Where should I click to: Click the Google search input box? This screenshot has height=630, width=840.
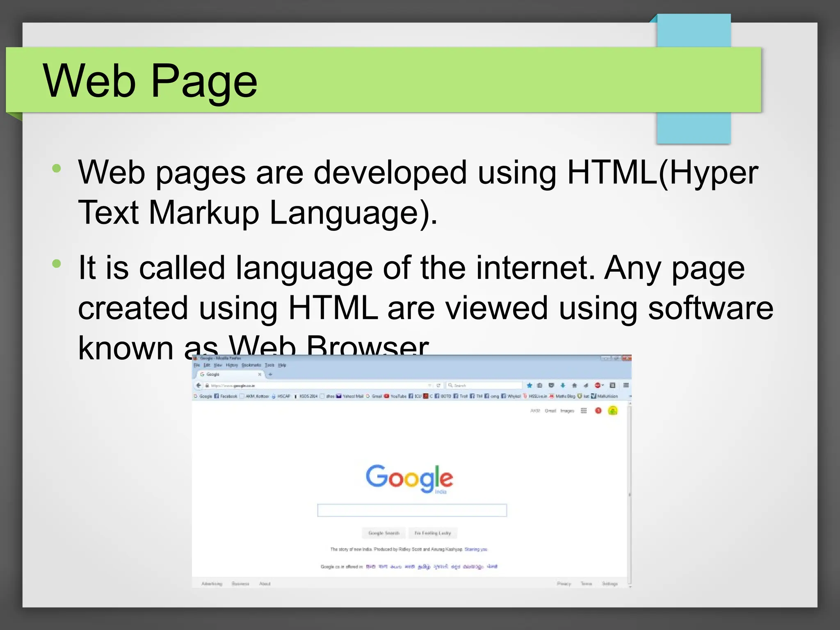coord(412,510)
